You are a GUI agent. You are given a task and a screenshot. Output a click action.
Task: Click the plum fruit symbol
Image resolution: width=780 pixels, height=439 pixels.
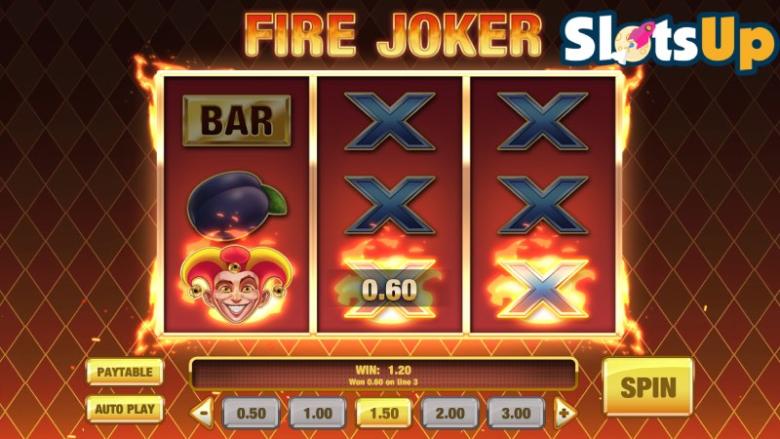click(x=237, y=205)
